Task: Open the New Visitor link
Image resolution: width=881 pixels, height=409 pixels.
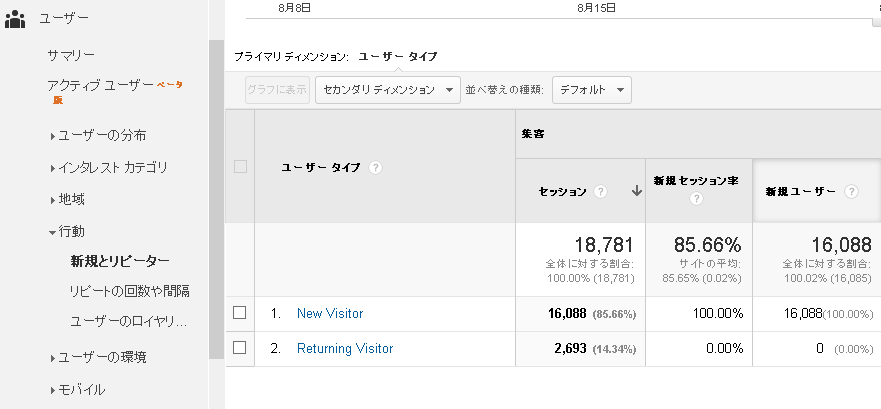Action: 330,313
